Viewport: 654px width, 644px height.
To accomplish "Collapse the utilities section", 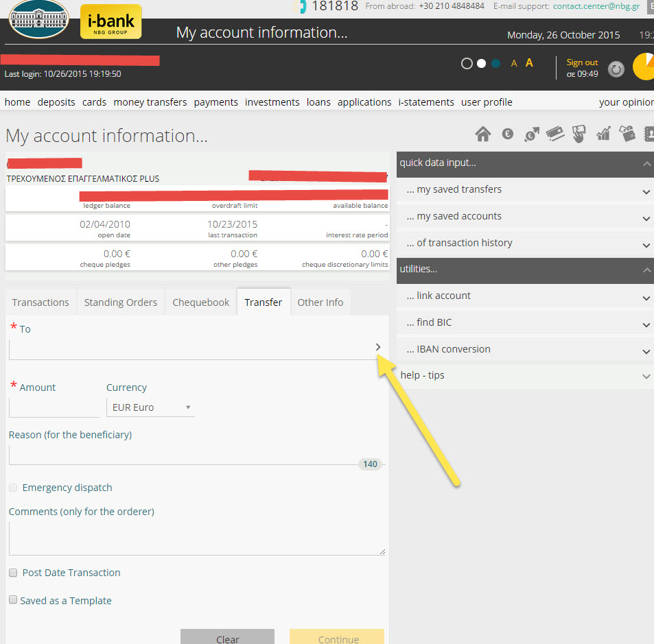I will tap(646, 270).
